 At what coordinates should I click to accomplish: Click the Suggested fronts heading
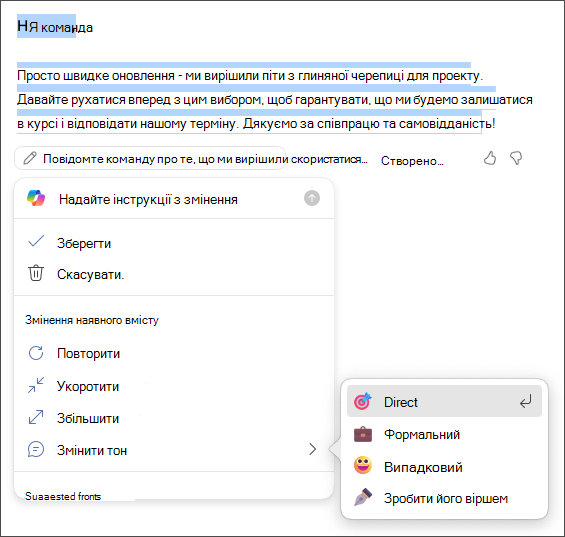63,496
